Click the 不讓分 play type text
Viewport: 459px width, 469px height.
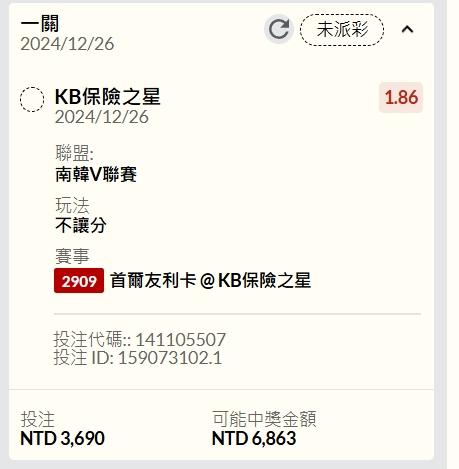click(x=81, y=225)
